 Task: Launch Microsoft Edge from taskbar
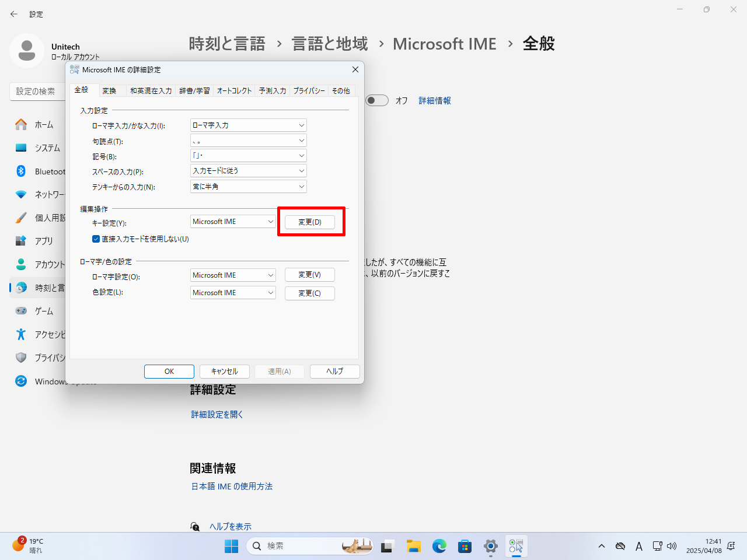[x=439, y=546]
